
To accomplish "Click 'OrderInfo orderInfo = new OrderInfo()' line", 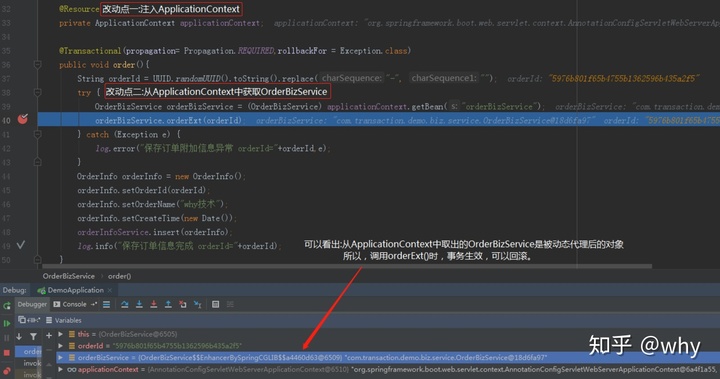I will [161, 176].
